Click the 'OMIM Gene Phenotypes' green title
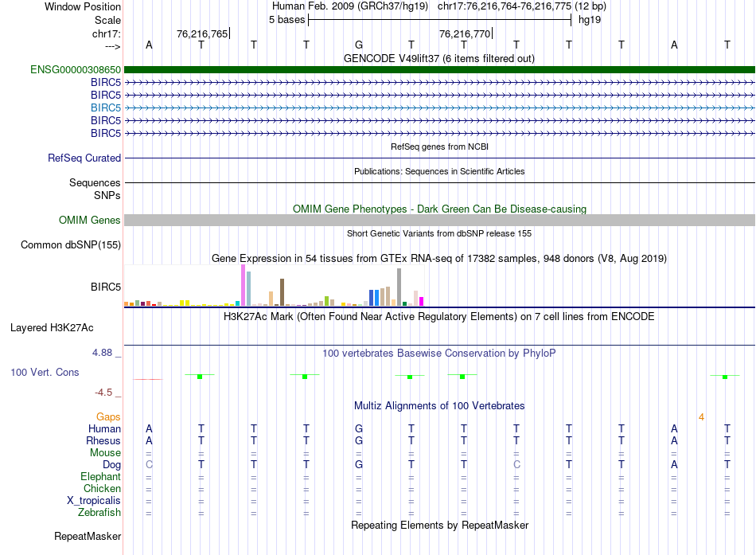This screenshot has height=555, width=756. tap(440, 209)
